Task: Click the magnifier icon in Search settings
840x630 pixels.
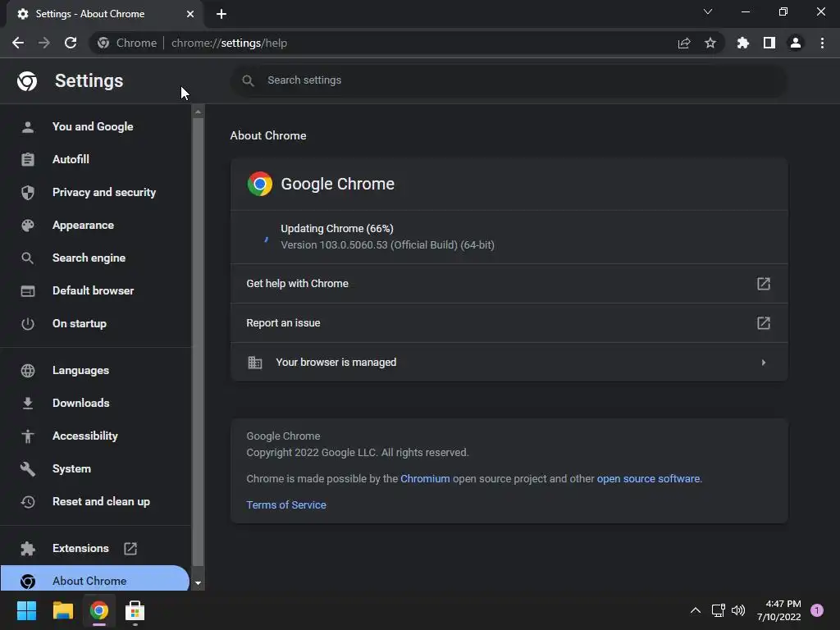Action: point(248,81)
